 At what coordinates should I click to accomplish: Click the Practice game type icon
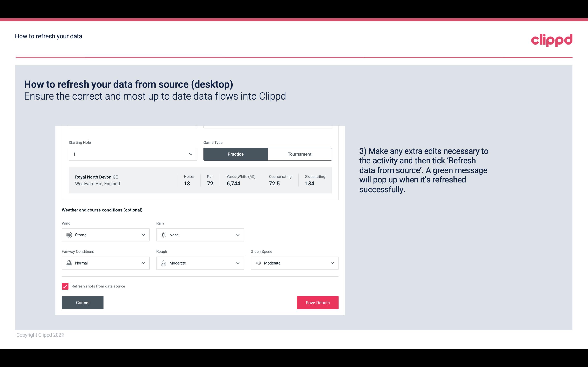(x=235, y=154)
